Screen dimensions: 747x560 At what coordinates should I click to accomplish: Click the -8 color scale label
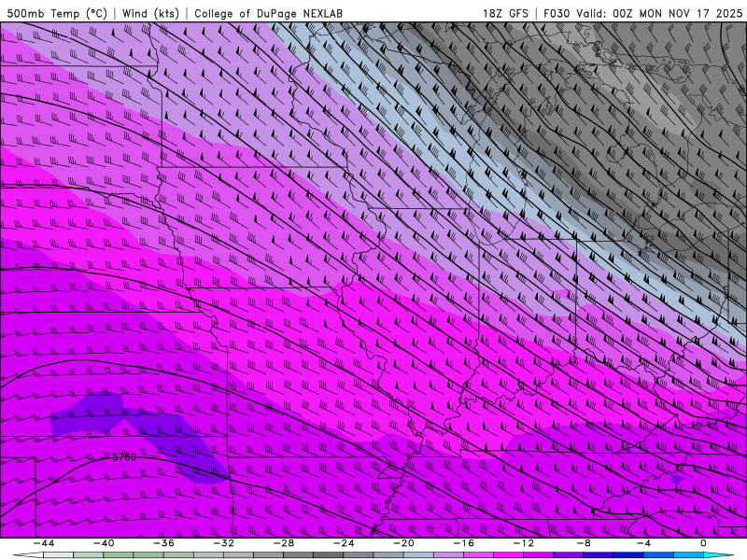click(585, 543)
